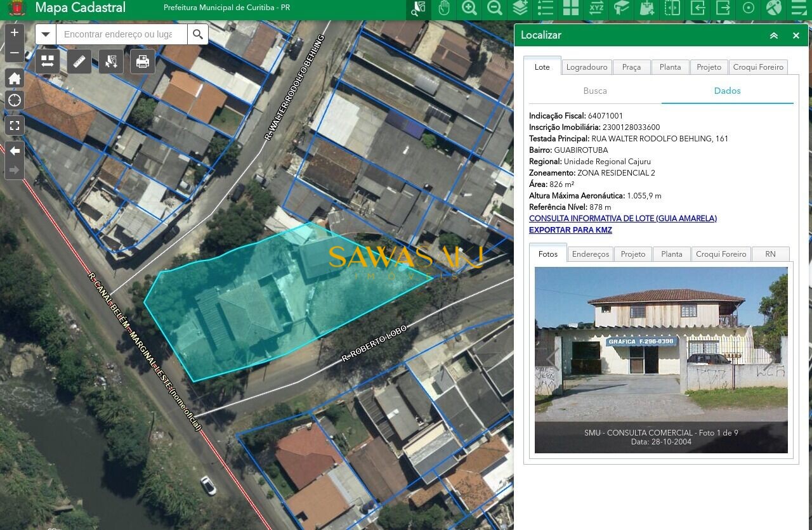Open the basemap gallery grid icon
The image size is (812, 530).
click(x=571, y=9)
